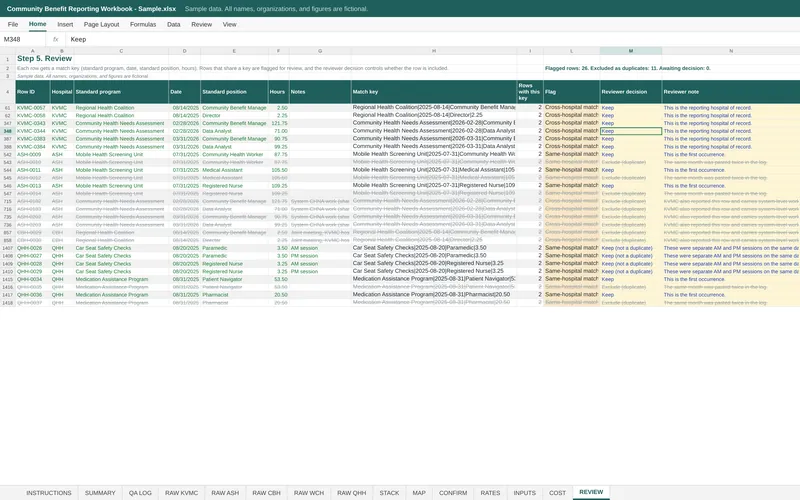Click the fx function icon
Screen dimensions: 800x500
point(56,39)
